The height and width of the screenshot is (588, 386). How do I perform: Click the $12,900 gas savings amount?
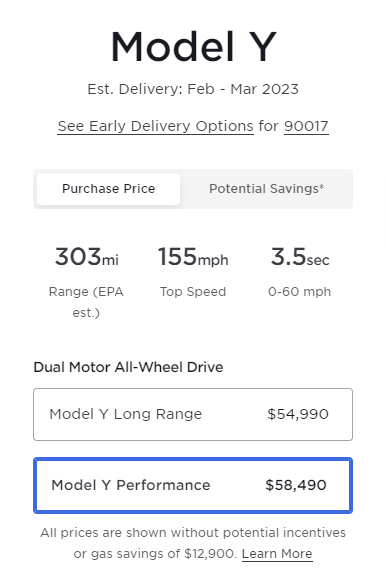pyautogui.click(x=210, y=554)
